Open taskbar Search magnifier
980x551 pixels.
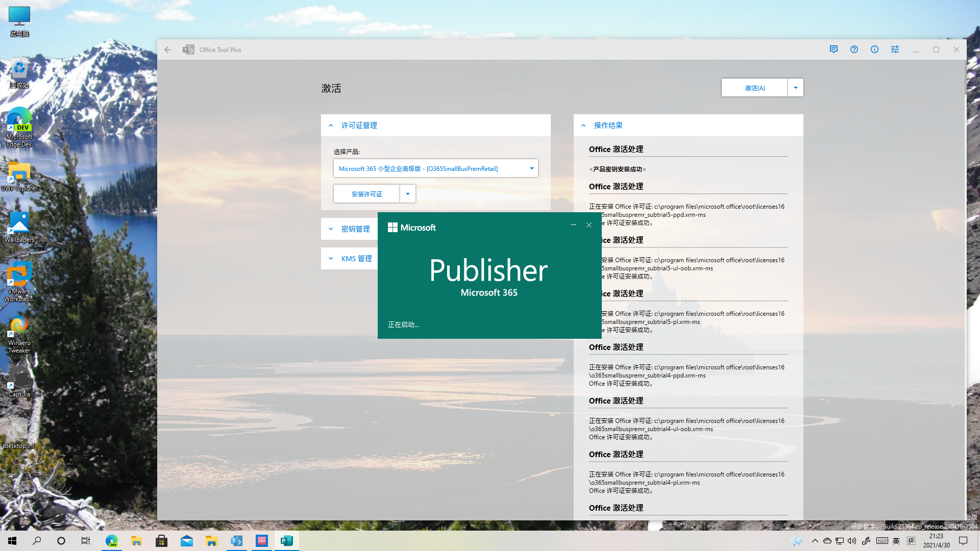[37, 541]
